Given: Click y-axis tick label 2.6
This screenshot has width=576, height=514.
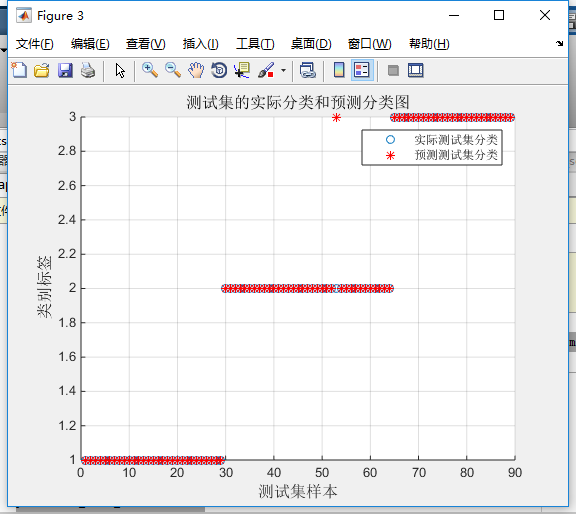Looking at the screenshot, I should [67, 186].
